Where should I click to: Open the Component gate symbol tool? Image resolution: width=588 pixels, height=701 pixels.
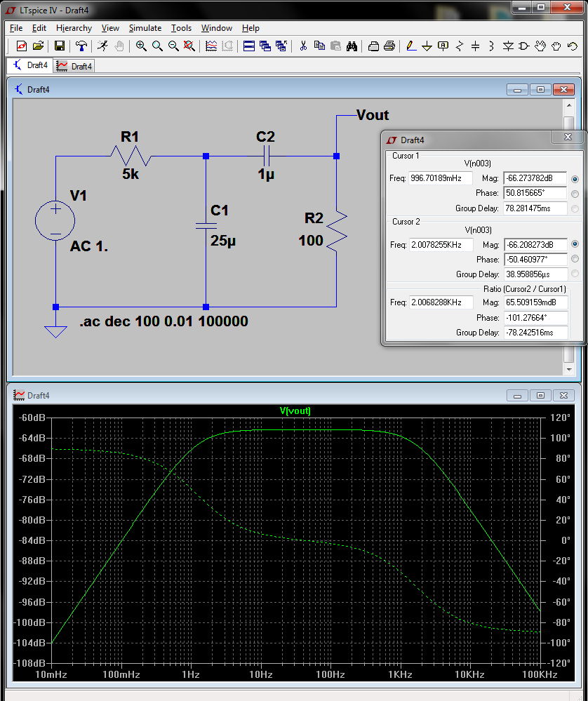pyautogui.click(x=524, y=46)
